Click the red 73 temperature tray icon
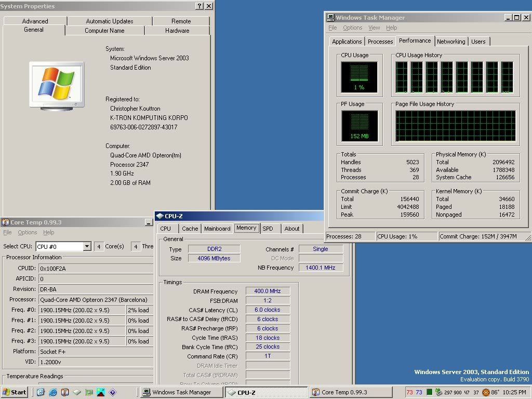This screenshot has width=532, height=399. pos(409,392)
